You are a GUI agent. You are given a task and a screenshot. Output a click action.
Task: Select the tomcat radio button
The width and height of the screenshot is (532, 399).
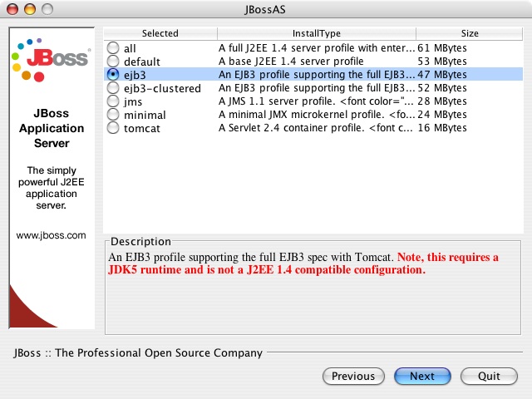coord(113,128)
